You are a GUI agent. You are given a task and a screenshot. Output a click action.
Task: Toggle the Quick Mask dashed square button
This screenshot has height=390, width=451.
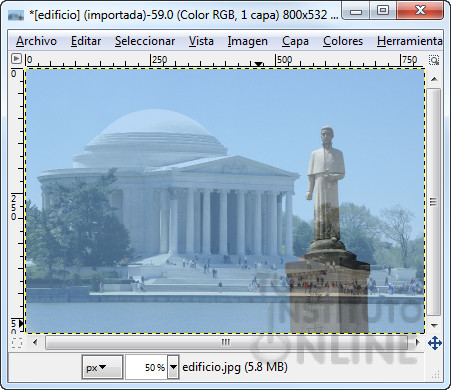17,343
